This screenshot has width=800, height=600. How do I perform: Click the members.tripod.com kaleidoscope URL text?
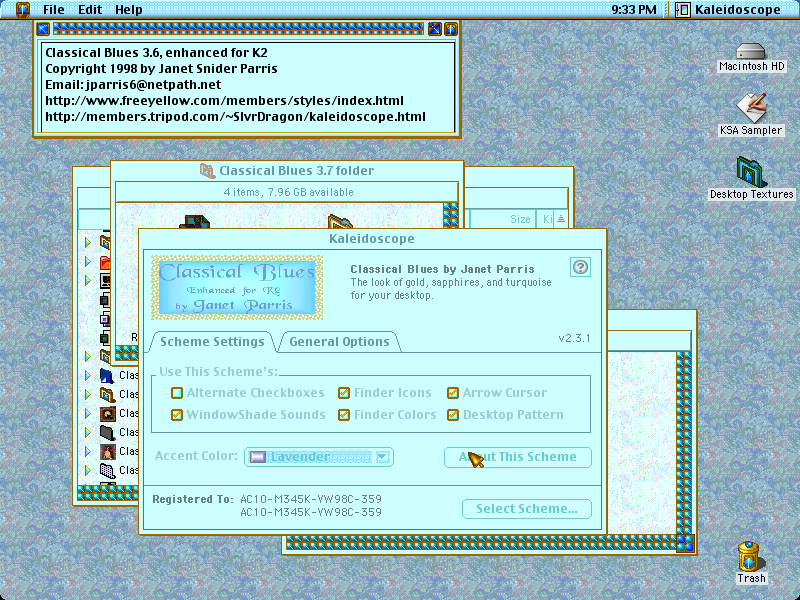pyautogui.click(x=235, y=116)
